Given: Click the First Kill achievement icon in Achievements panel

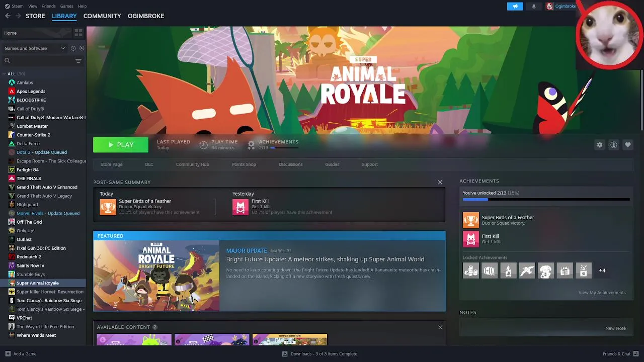Looking at the screenshot, I should click(x=471, y=239).
